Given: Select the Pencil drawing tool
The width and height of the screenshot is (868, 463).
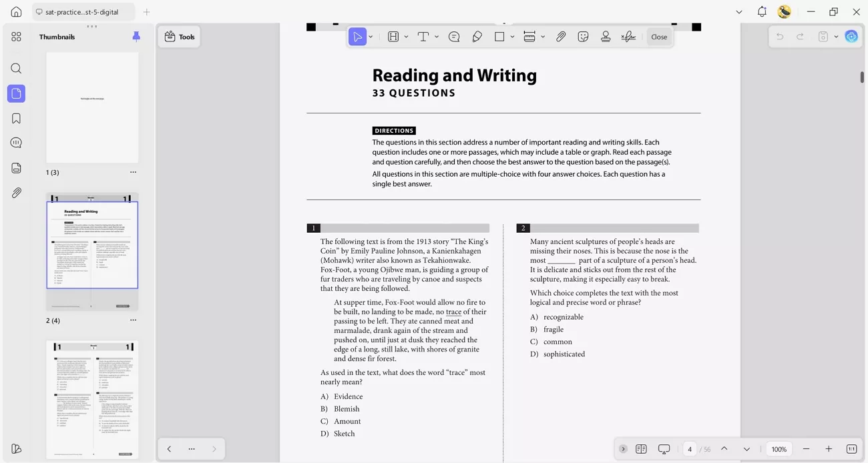Looking at the screenshot, I should [x=477, y=37].
